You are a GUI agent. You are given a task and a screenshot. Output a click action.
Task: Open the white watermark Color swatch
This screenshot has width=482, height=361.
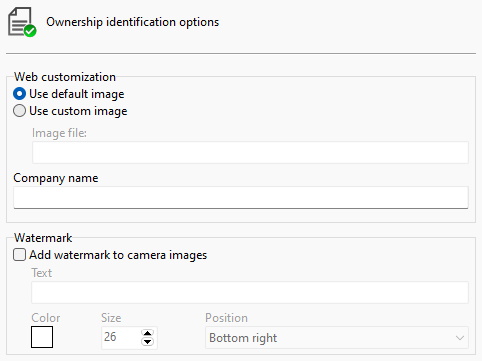pyautogui.click(x=42, y=337)
